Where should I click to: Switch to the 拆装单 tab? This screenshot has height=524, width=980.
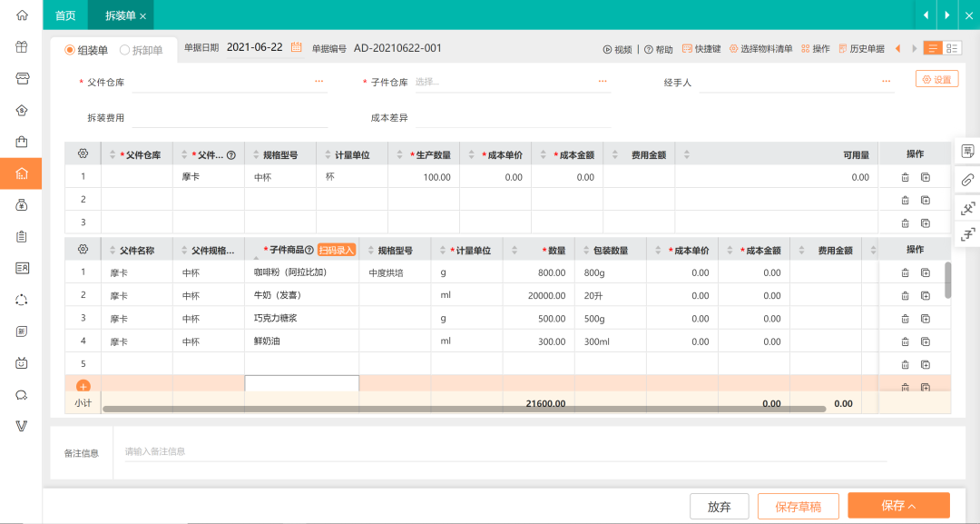[119, 15]
